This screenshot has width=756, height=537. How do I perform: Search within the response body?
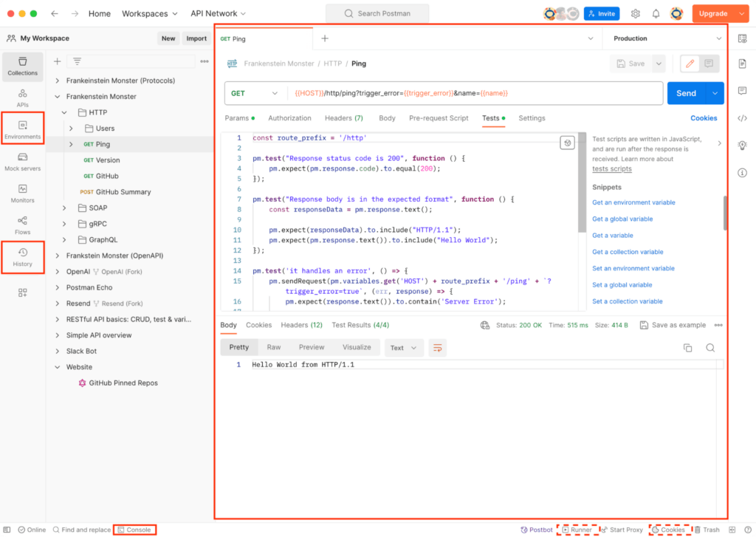click(x=710, y=348)
